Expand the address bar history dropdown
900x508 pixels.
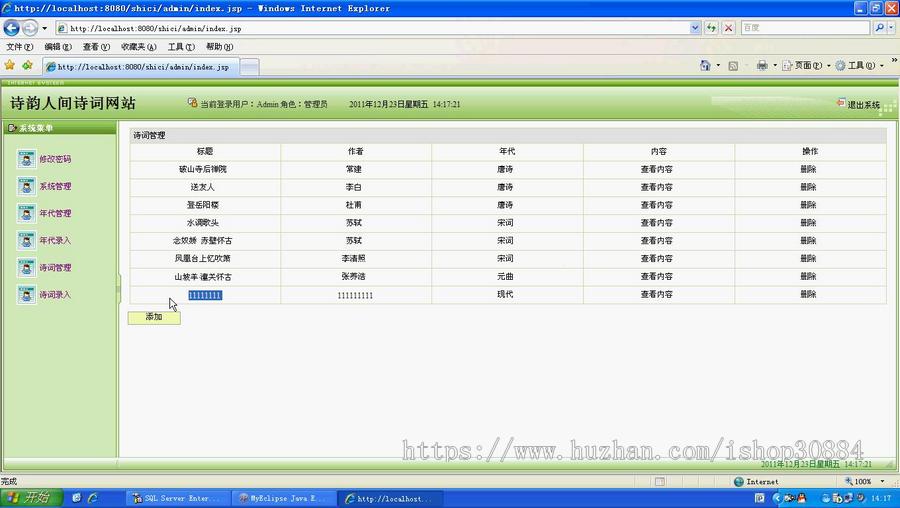click(x=695, y=28)
